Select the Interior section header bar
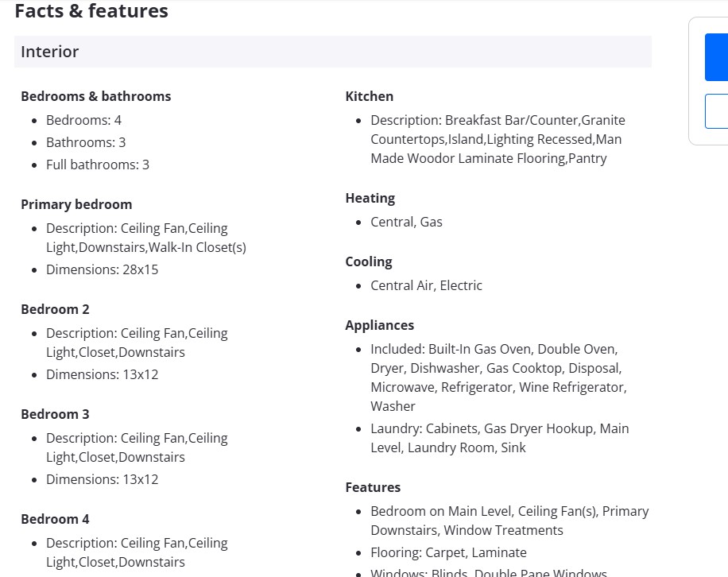This screenshot has width=728, height=577. pos(332,52)
